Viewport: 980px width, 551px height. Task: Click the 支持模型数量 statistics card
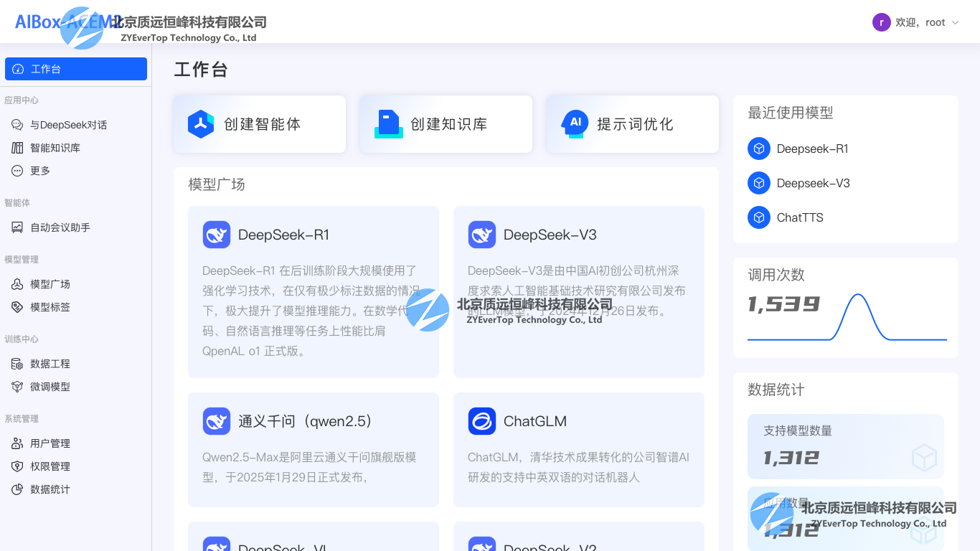click(846, 446)
